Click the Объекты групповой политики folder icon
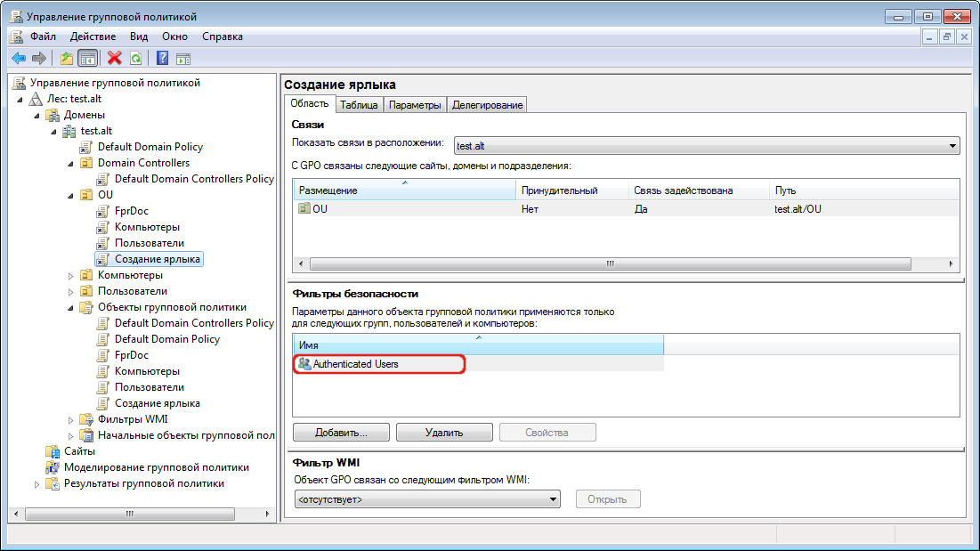The width and height of the screenshot is (980, 551). pos(86,307)
